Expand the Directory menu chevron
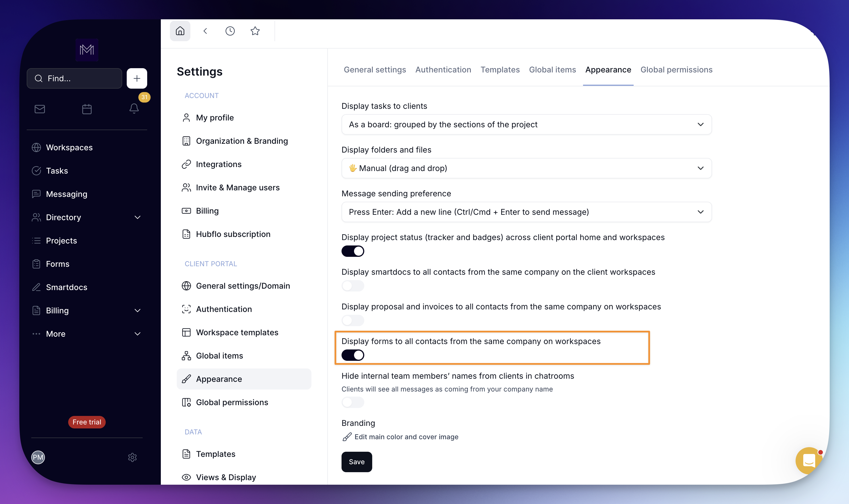The image size is (849, 504). (x=138, y=217)
